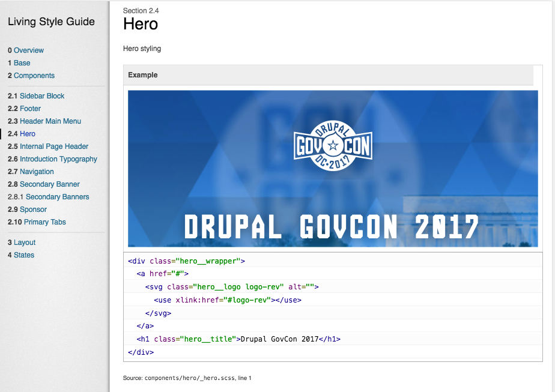Click the 'Hero styling' description text
Image resolution: width=555 pixels, height=392 pixels.
pos(142,49)
